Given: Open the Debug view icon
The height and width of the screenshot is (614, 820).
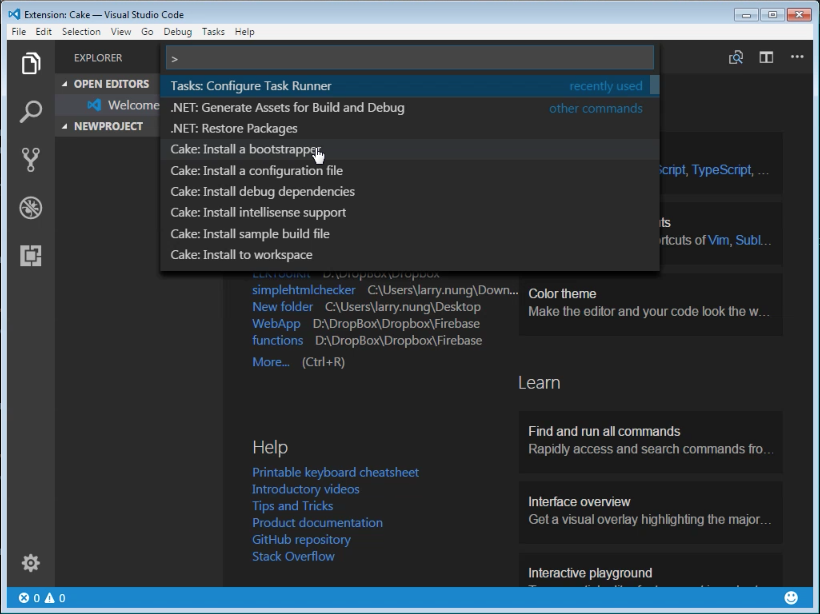Looking at the screenshot, I should (x=31, y=208).
